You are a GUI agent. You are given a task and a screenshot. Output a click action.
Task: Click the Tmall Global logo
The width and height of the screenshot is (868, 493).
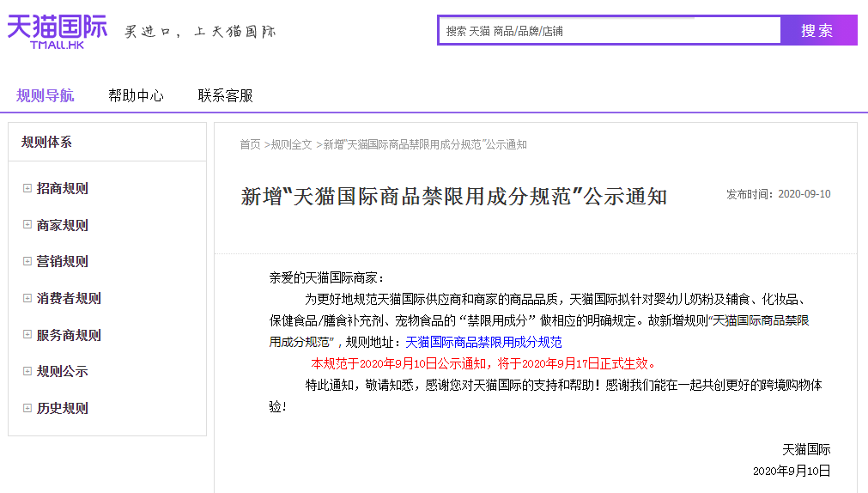coord(57,31)
